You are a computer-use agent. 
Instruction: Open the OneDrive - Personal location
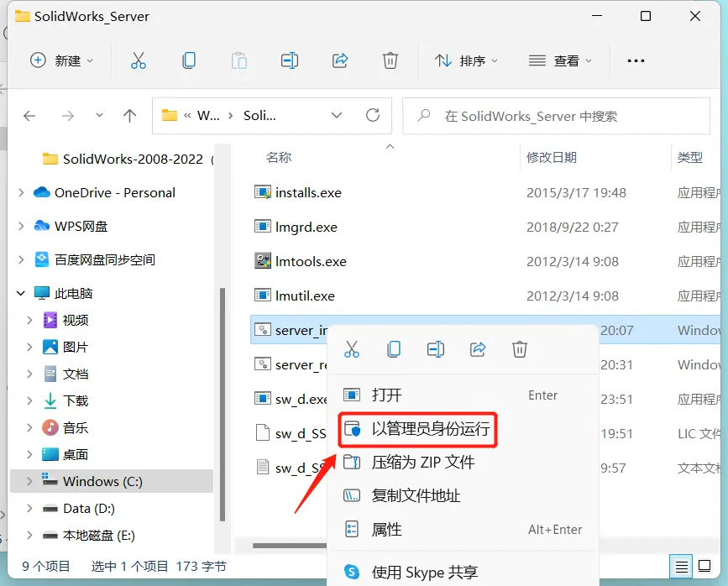[115, 193]
